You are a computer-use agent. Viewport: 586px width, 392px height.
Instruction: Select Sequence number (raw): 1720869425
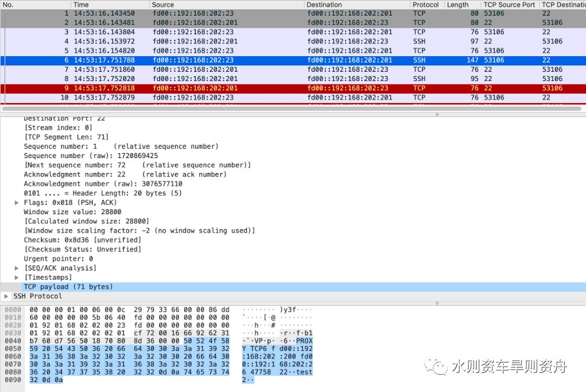[x=91, y=156]
